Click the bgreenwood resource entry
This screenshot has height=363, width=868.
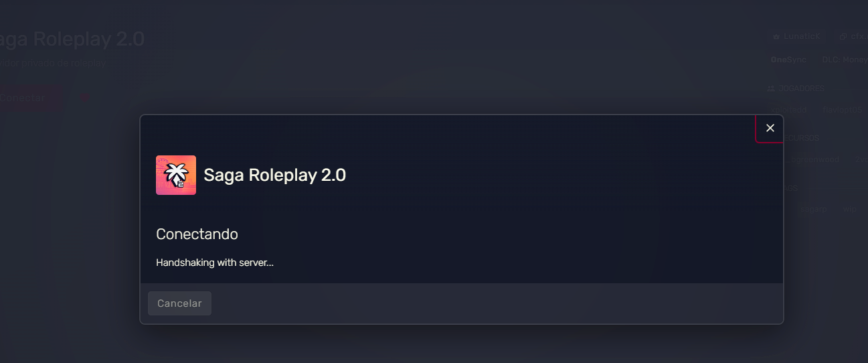(x=816, y=159)
